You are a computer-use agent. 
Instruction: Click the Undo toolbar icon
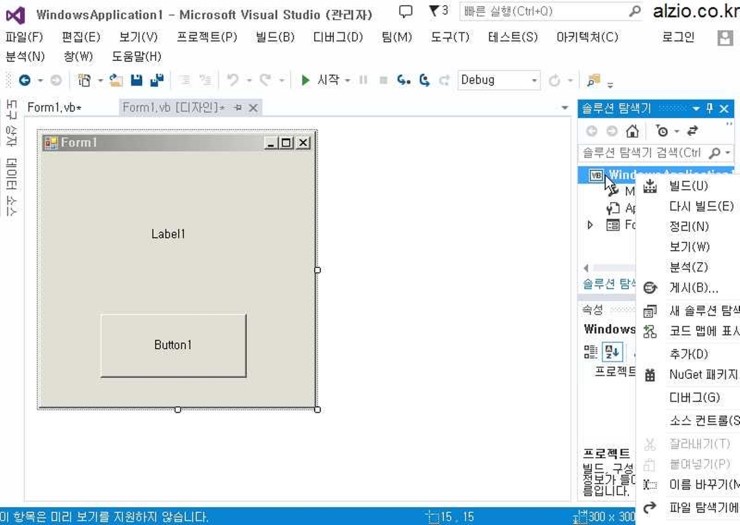click(x=233, y=80)
